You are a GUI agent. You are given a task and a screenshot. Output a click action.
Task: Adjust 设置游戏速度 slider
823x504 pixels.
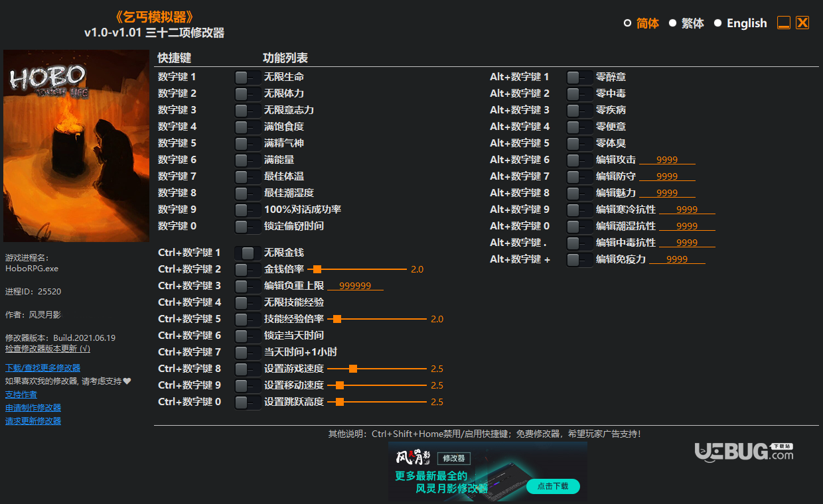(377, 369)
